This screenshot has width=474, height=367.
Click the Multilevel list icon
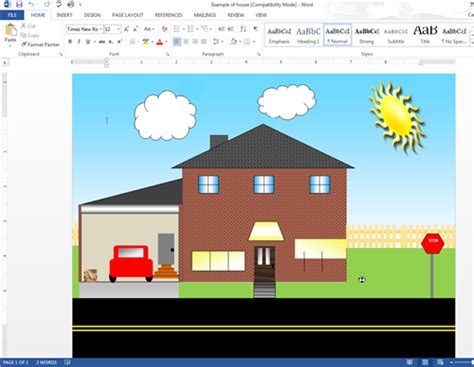click(x=205, y=29)
